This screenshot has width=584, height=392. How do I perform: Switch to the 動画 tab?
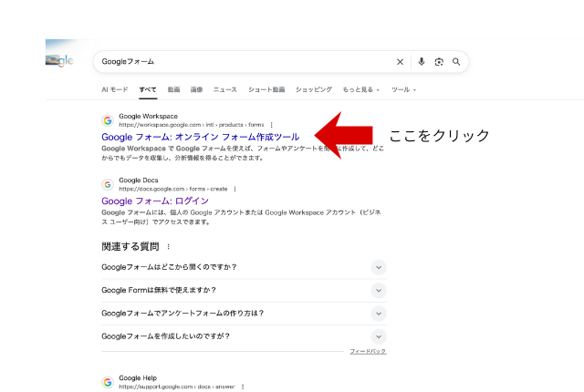tap(173, 89)
